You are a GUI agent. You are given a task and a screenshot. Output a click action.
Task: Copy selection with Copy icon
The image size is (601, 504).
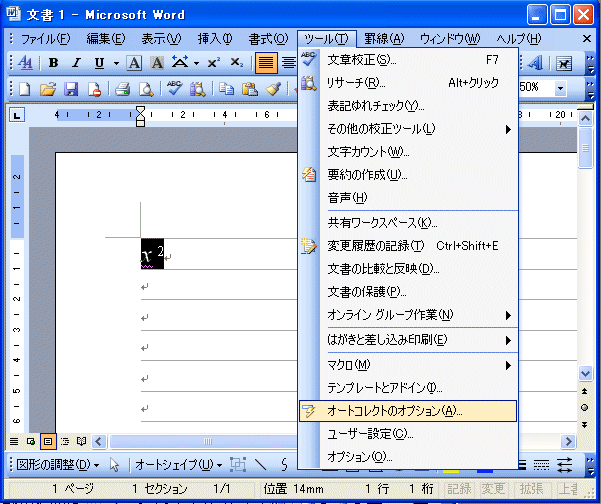226,89
